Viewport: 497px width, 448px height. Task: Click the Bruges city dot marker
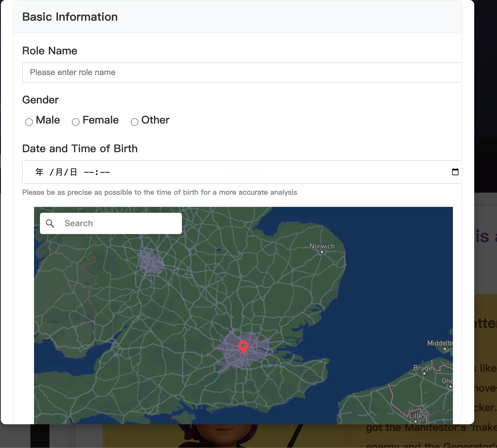point(424,374)
